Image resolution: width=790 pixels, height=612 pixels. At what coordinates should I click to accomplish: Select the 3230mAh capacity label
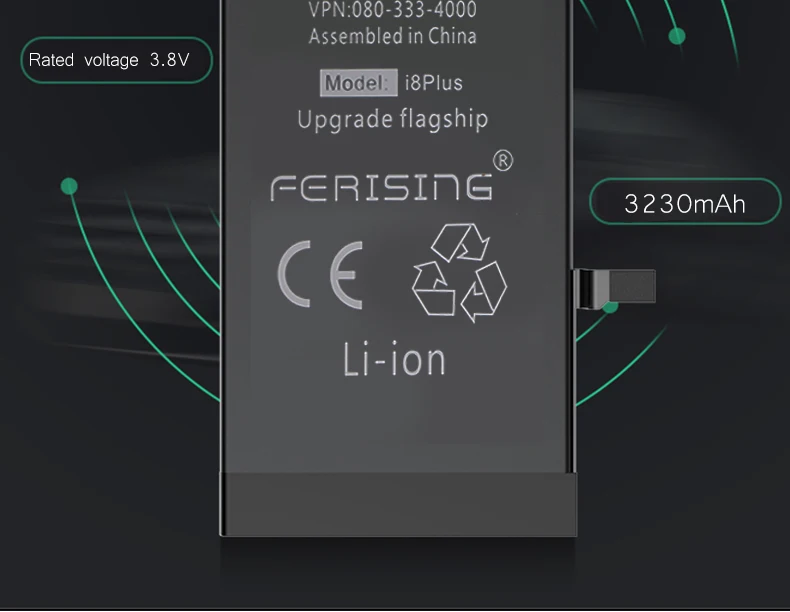pyautogui.click(x=685, y=201)
